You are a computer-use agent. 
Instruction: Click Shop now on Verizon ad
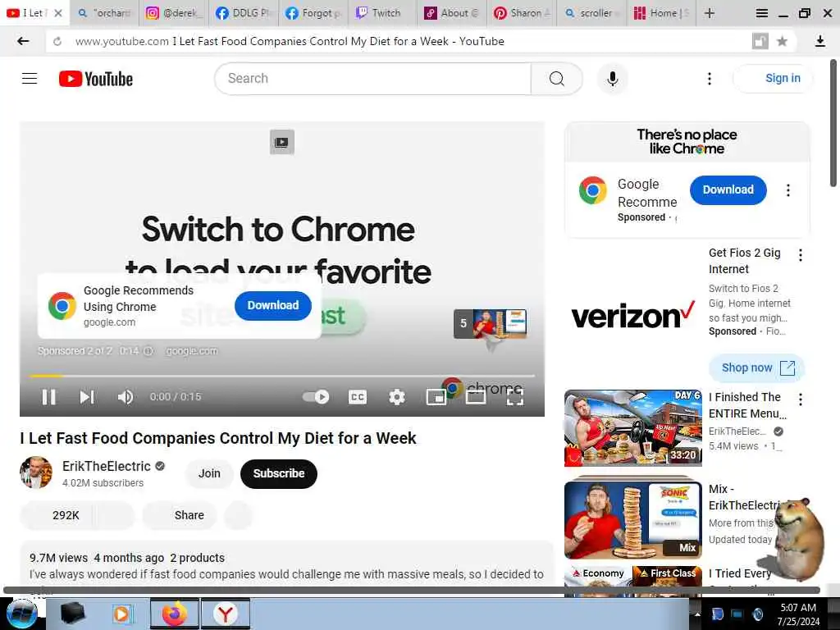tap(757, 368)
